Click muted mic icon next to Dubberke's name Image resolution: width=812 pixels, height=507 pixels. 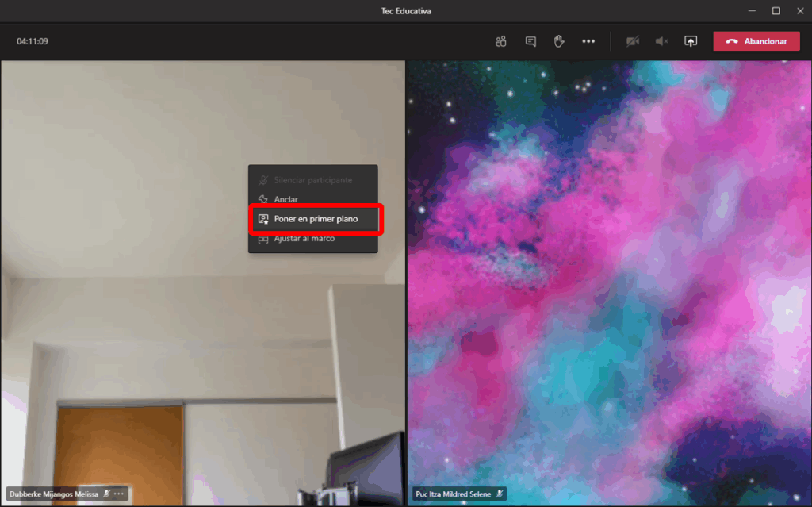pos(107,494)
